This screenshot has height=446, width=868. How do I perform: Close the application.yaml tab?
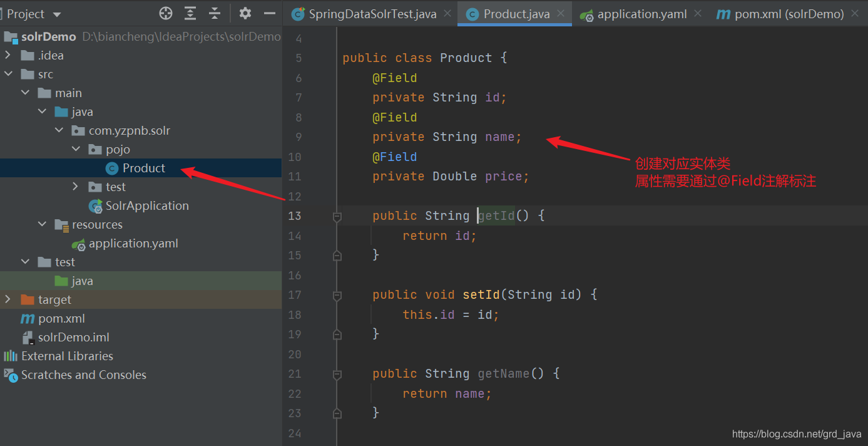click(x=697, y=13)
